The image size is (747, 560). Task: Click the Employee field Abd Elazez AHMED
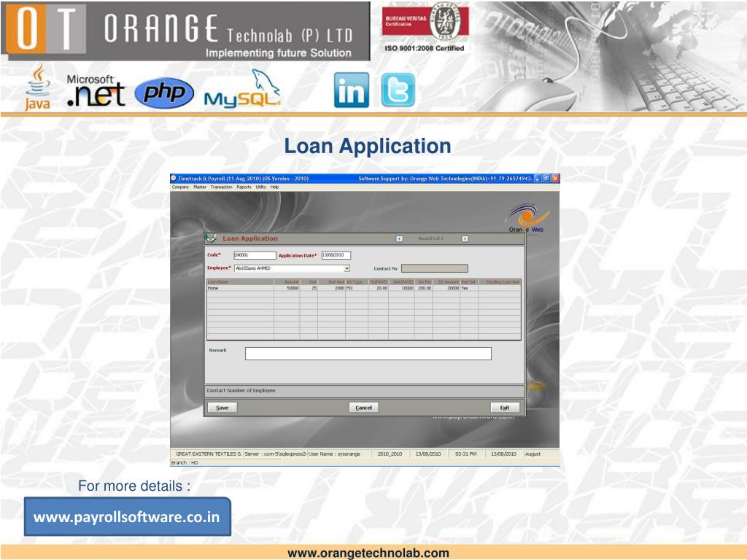[x=292, y=268]
